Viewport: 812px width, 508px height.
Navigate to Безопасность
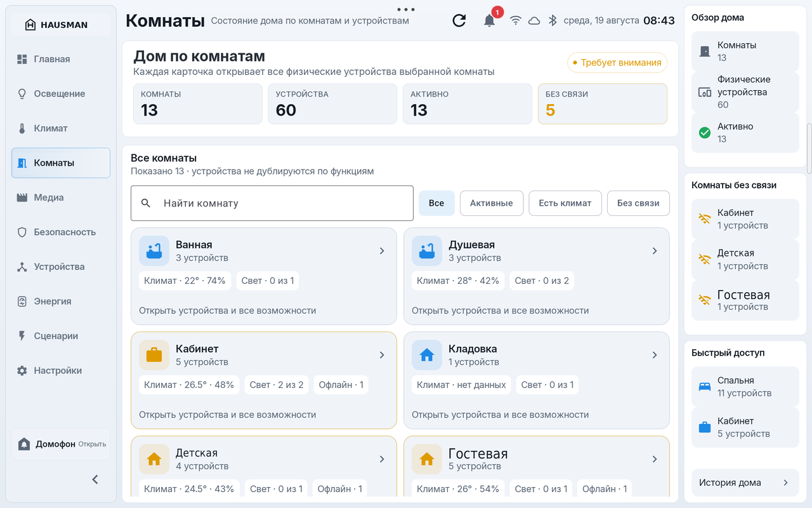(x=61, y=232)
